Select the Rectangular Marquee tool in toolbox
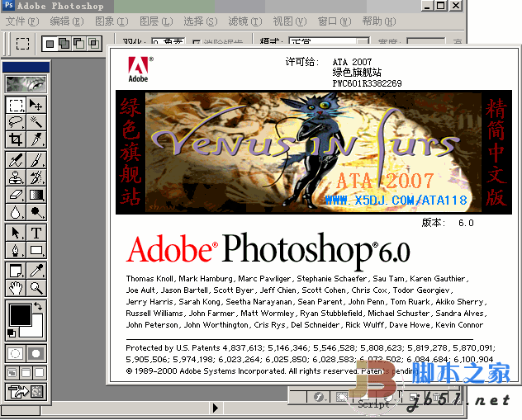This screenshot has width=522, height=420. pos(16,105)
